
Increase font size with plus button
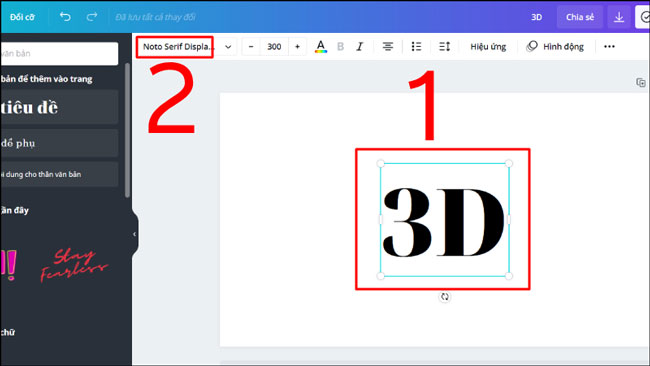point(297,46)
